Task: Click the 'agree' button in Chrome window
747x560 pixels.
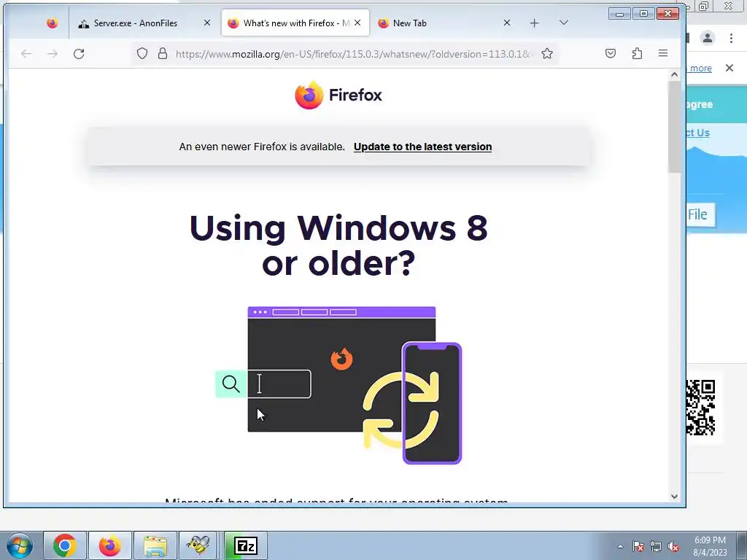Action: click(x=700, y=104)
